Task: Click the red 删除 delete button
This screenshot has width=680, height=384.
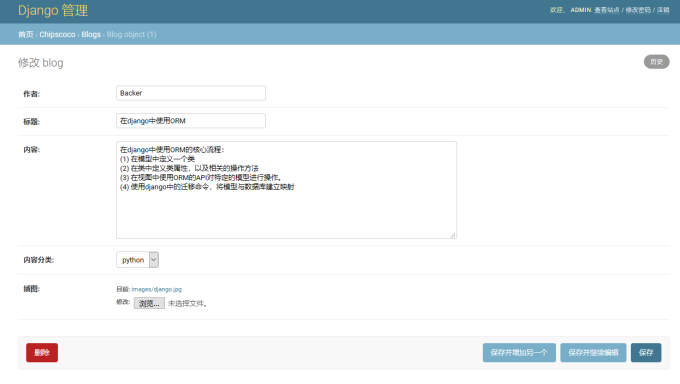Action: click(42, 352)
